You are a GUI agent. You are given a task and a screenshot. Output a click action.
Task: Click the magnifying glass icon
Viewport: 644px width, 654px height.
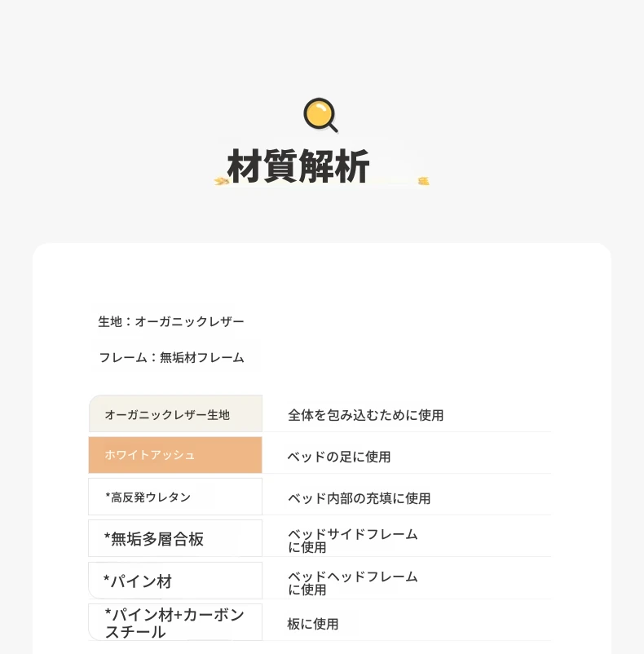(320, 115)
